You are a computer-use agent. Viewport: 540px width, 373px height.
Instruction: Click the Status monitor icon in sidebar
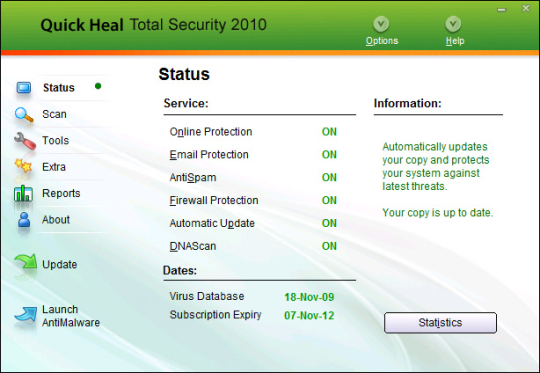coord(23,88)
